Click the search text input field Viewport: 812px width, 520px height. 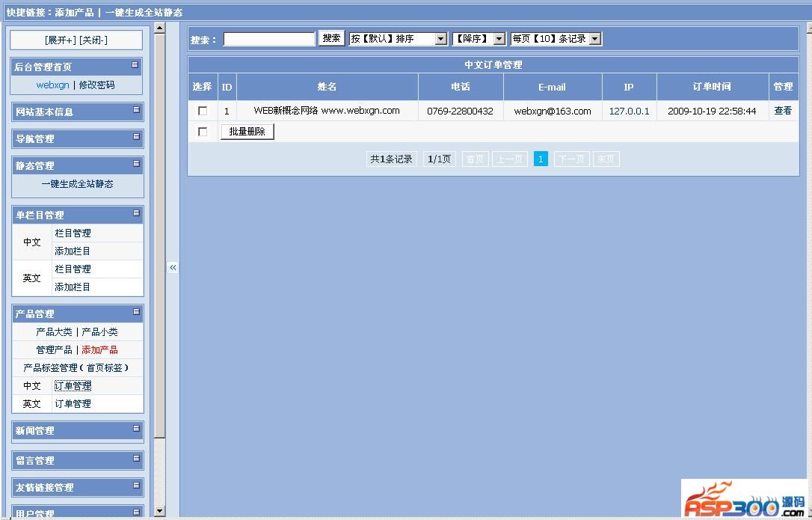pos(269,39)
